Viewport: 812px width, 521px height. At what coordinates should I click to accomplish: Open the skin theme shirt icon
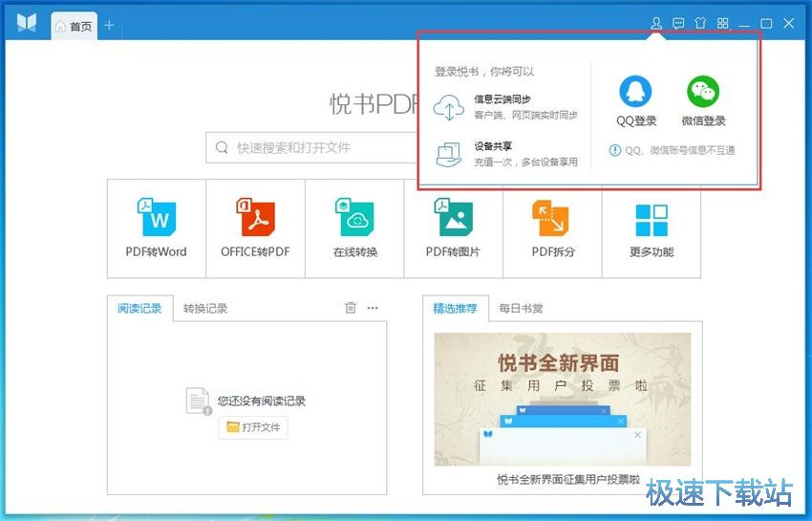(x=700, y=23)
